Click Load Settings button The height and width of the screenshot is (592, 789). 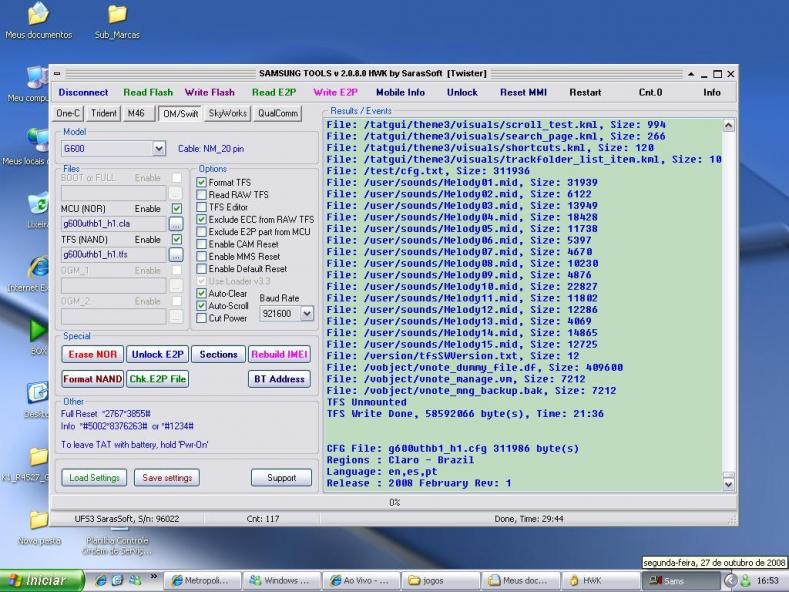(x=94, y=478)
